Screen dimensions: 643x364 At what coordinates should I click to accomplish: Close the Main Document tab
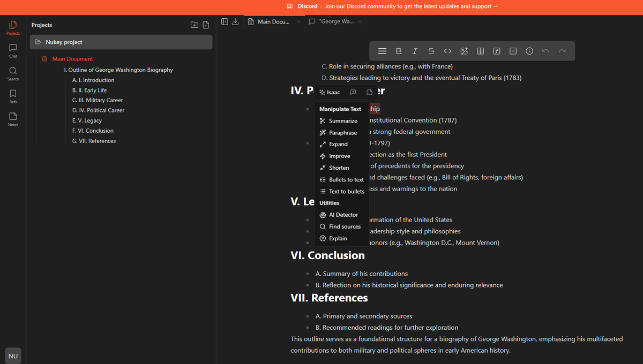pos(298,21)
